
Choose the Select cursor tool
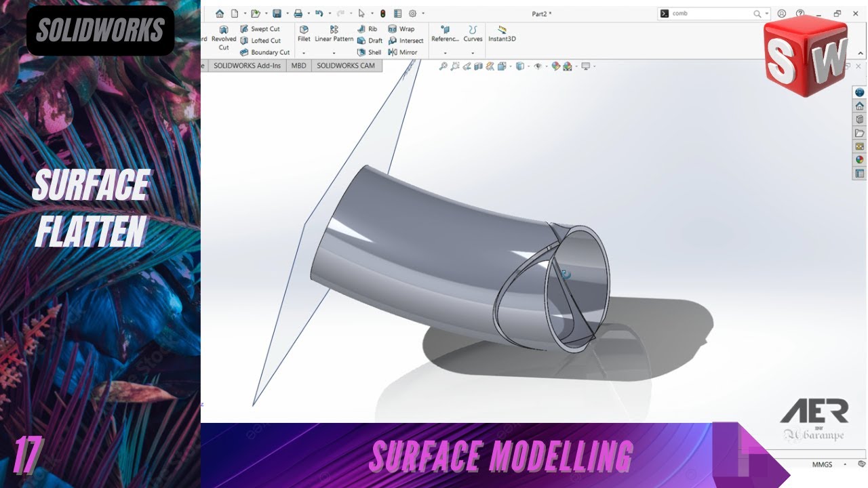click(x=361, y=14)
